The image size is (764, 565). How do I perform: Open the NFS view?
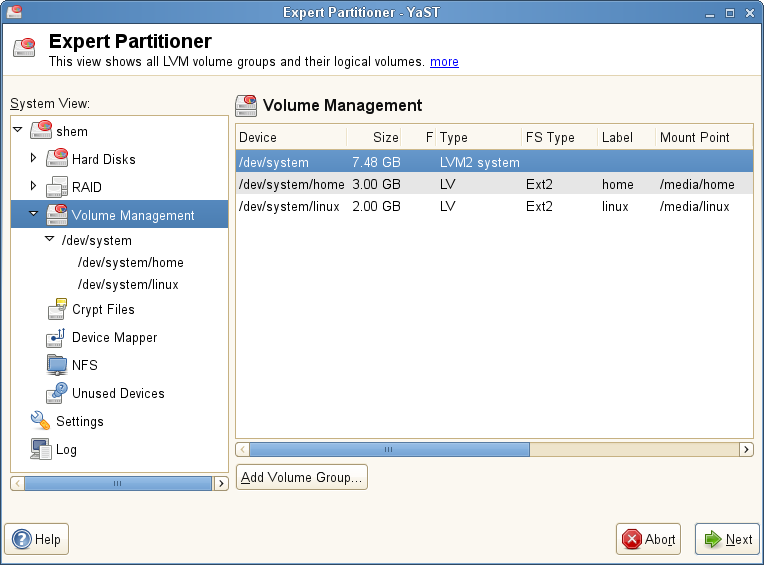[85, 365]
